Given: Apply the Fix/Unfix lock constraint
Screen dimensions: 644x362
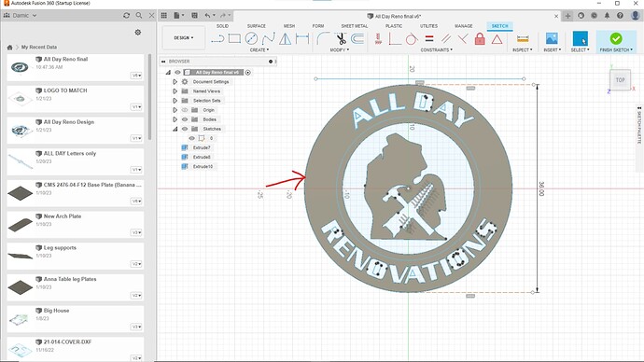Looking at the screenshot, I should 480,39.
